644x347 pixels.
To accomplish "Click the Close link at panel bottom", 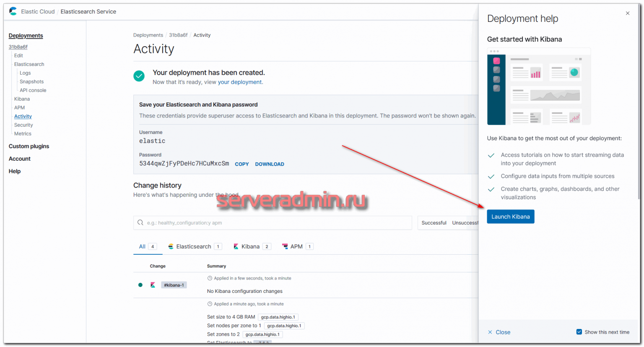I will (499, 332).
